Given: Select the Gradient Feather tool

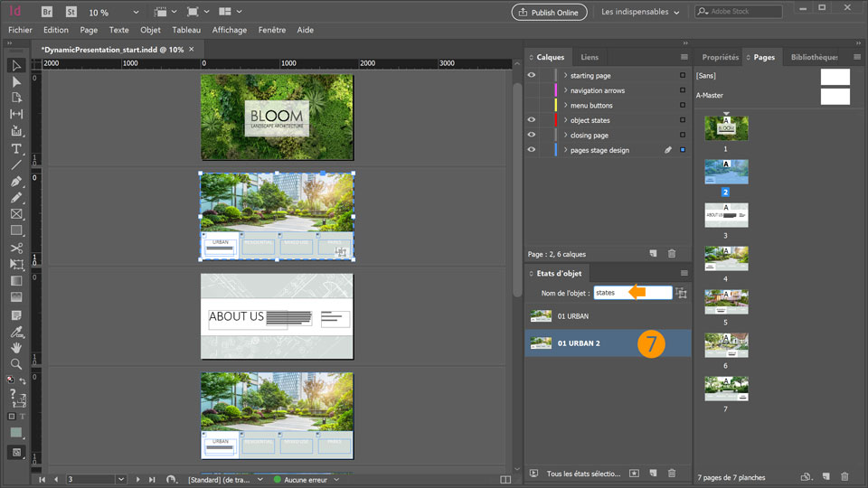Looking at the screenshot, I should 16,297.
